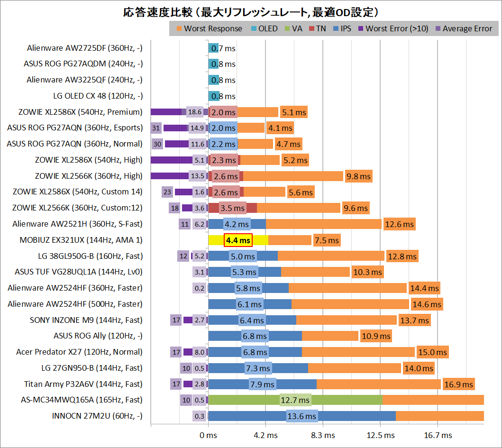
Task: Select the ASUS ROG PG27AQDM (240Hz, -) label
Action: point(83,64)
